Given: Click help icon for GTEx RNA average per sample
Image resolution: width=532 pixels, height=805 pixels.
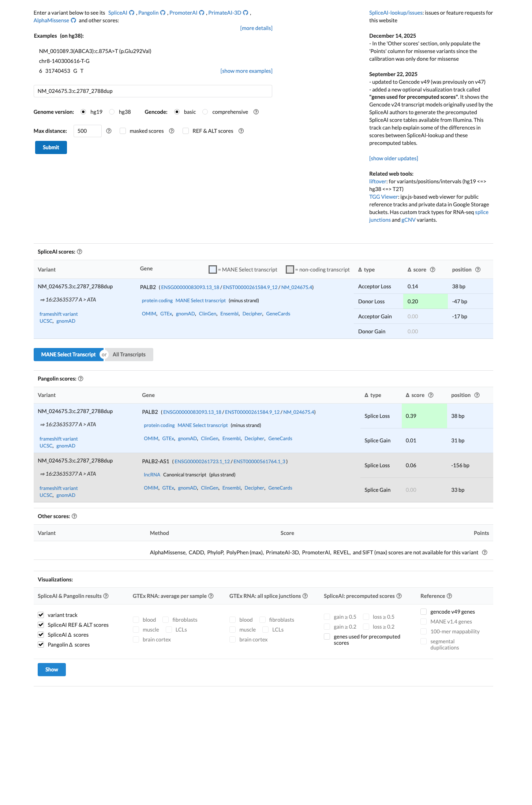Looking at the screenshot, I should [x=211, y=596].
